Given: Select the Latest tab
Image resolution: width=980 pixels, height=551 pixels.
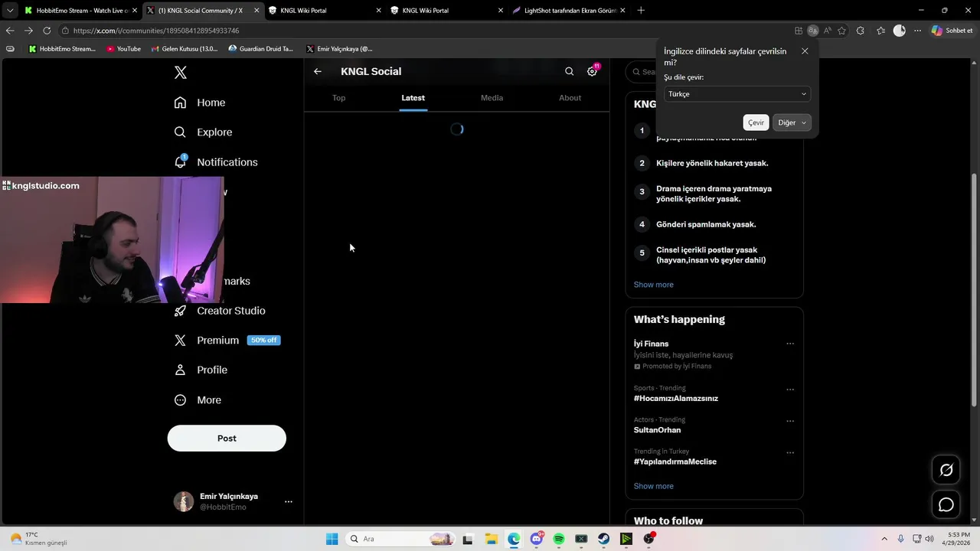Looking at the screenshot, I should 413,98.
